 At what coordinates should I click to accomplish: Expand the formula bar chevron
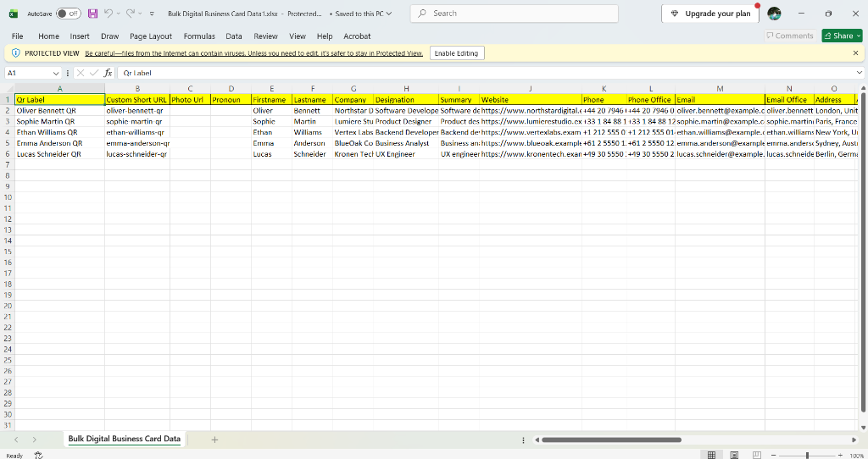tap(860, 73)
